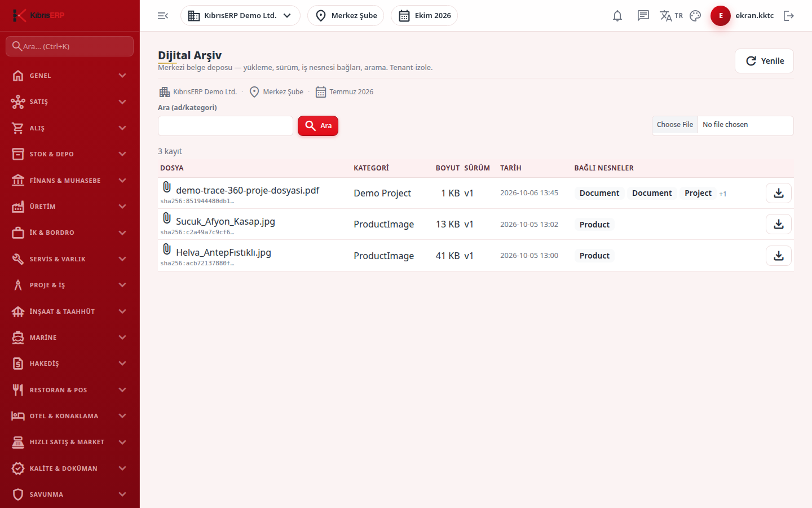Click paperclip icon of the Helva_AntepFıstıklı.jpg row

(x=166, y=249)
